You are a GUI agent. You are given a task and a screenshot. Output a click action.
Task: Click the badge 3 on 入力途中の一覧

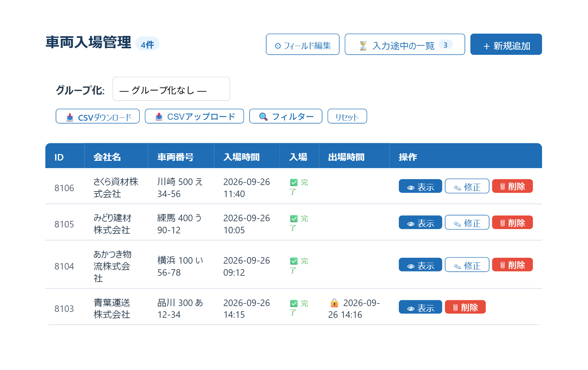[x=446, y=44]
